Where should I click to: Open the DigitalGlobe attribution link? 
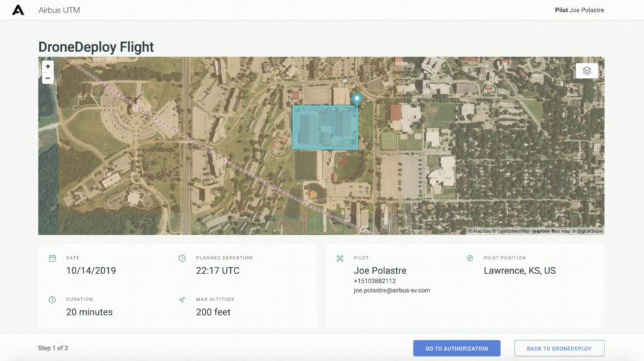[x=587, y=231]
